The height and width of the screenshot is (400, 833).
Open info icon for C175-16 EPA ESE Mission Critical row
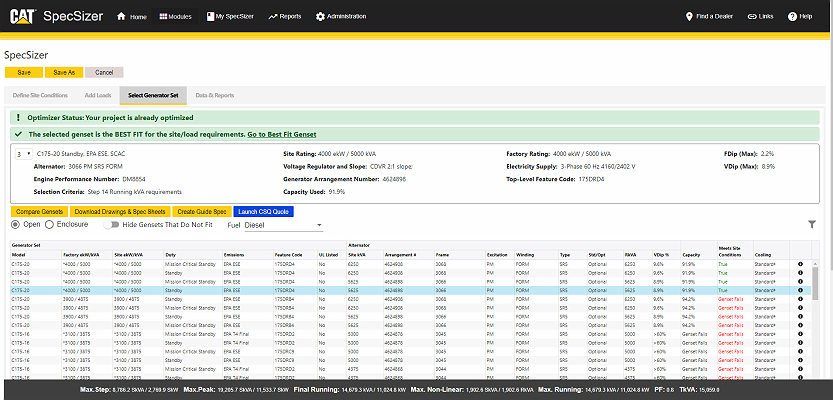(x=800, y=352)
